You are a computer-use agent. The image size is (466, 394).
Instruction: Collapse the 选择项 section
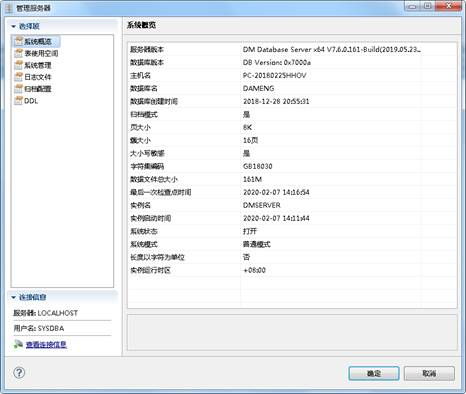(13, 26)
